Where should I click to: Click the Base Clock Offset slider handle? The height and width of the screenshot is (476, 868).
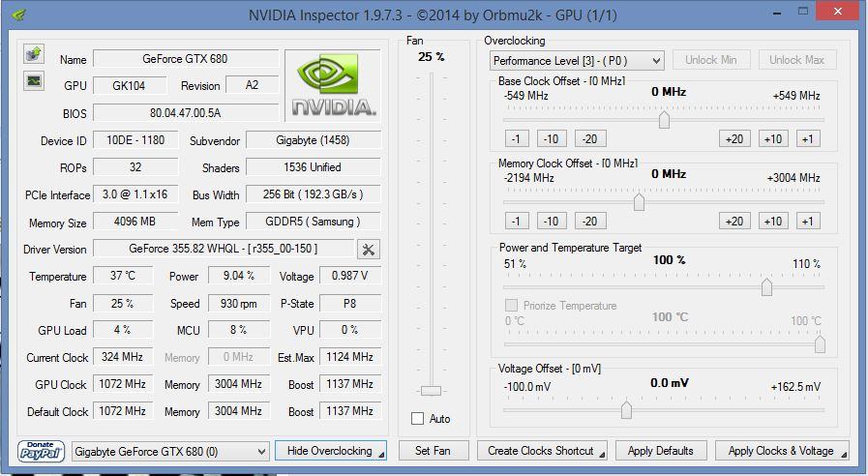click(x=664, y=119)
